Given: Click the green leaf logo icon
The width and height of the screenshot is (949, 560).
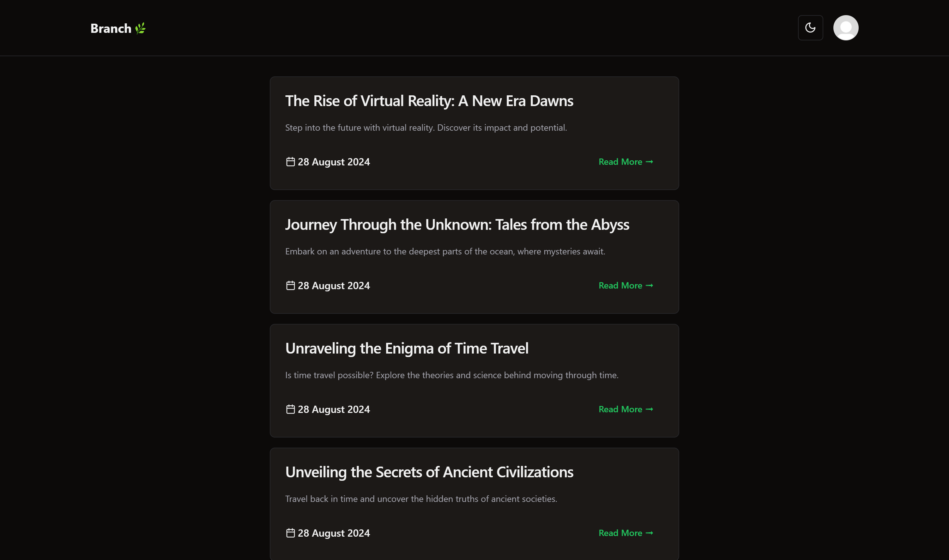Looking at the screenshot, I should [x=141, y=28].
